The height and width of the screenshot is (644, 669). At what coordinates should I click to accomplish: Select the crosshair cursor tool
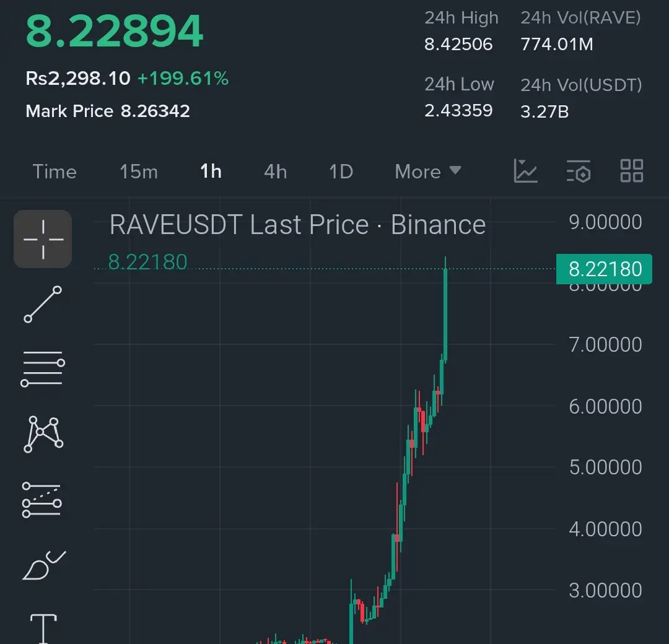[43, 239]
